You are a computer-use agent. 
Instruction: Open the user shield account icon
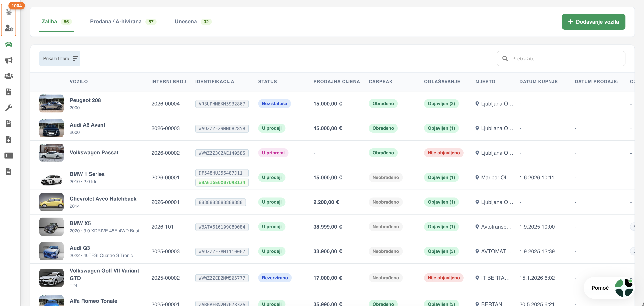[9, 28]
